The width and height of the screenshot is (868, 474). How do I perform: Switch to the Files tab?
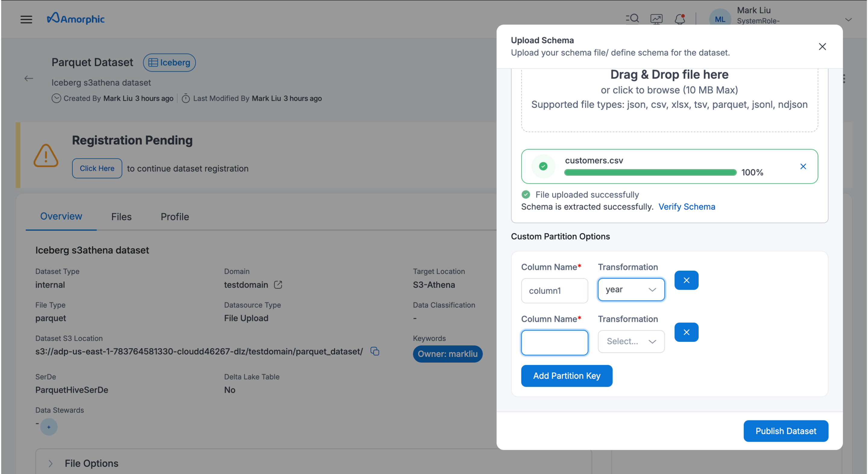(121, 217)
